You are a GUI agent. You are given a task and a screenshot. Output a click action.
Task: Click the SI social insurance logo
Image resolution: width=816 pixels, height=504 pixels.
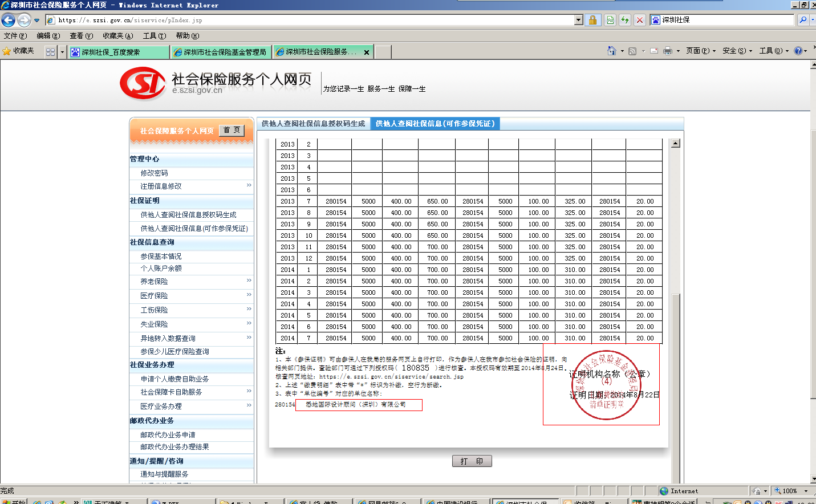143,83
